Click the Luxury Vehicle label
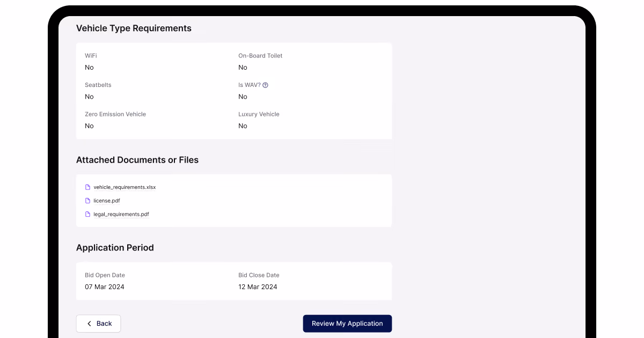This screenshot has width=644, height=338. pyautogui.click(x=259, y=114)
